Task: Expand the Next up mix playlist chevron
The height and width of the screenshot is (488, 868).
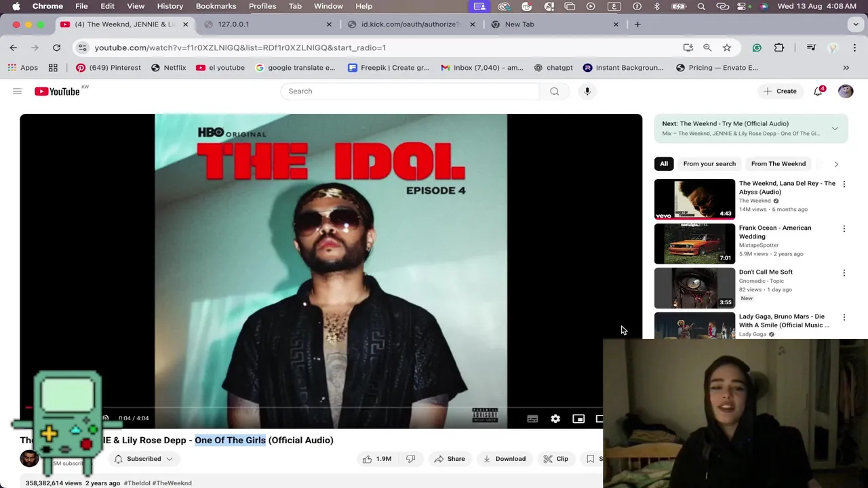Action: (x=835, y=128)
